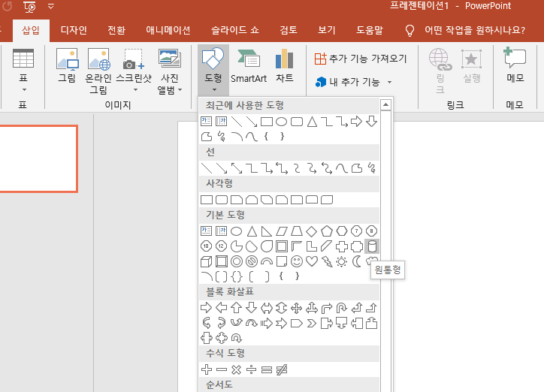
Task: Select the left-right block arrow shape
Action: 267,307
